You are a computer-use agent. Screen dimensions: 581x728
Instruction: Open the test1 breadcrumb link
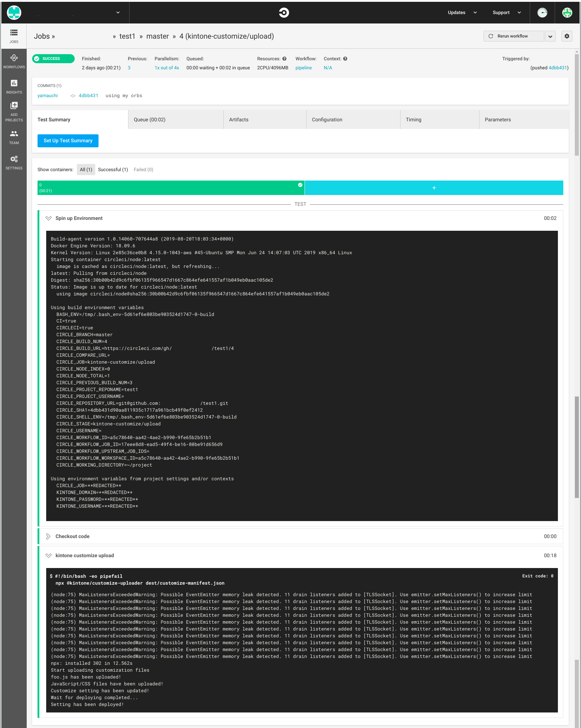point(127,36)
